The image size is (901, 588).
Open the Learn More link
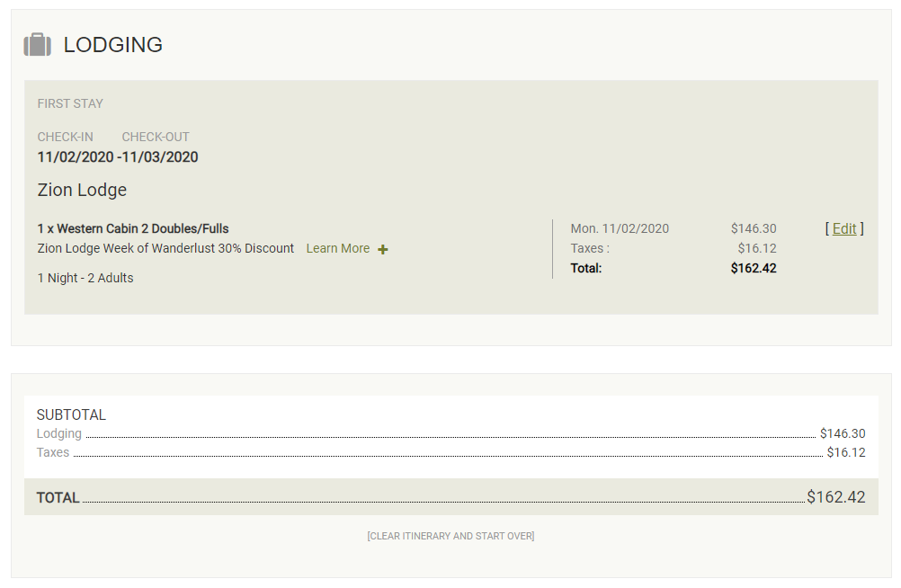tap(337, 248)
